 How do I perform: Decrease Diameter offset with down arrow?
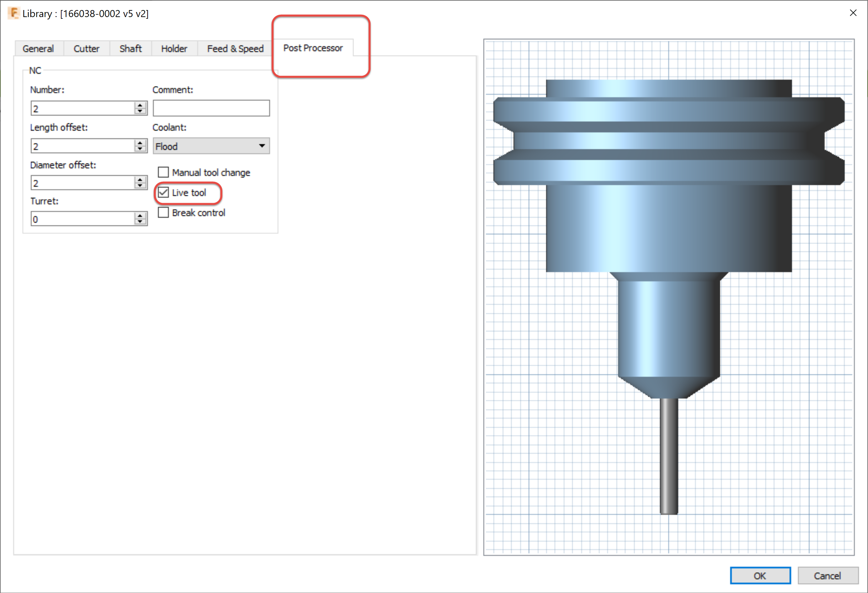point(140,186)
